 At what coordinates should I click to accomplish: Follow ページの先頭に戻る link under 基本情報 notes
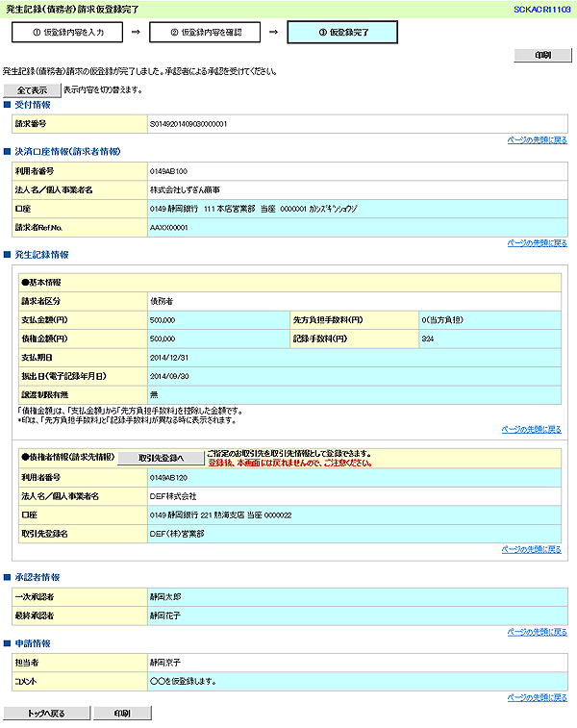click(x=531, y=430)
